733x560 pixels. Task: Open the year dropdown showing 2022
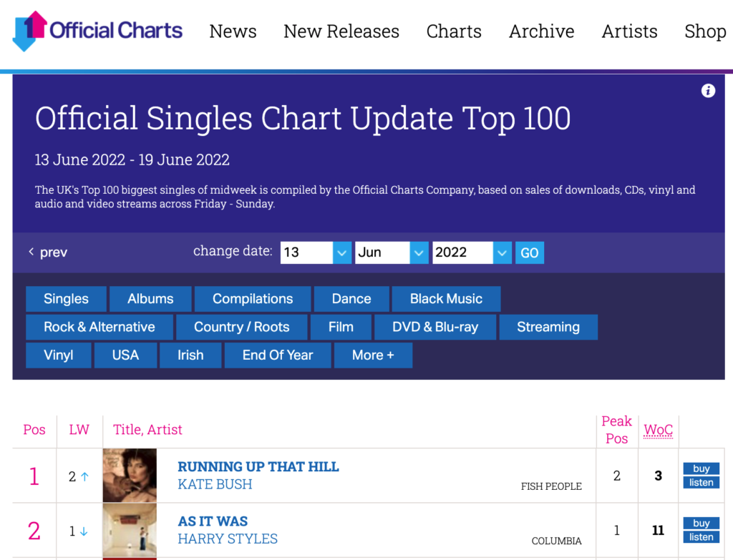pos(472,252)
